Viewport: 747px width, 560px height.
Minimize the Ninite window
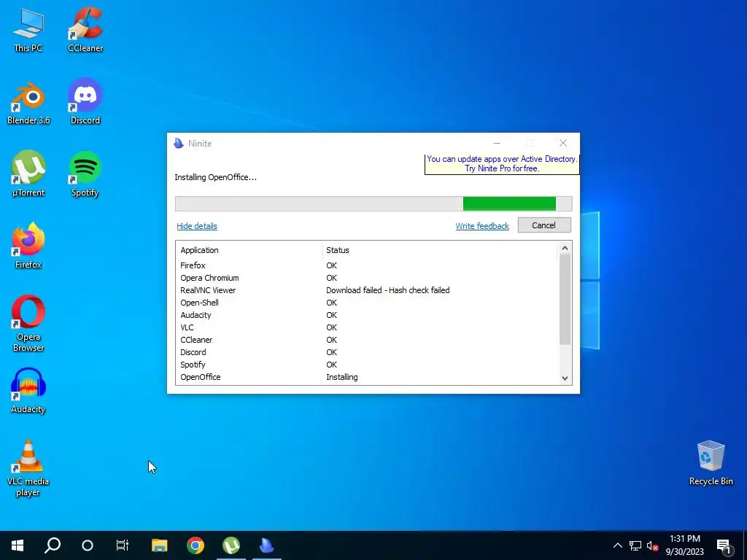[496, 144]
